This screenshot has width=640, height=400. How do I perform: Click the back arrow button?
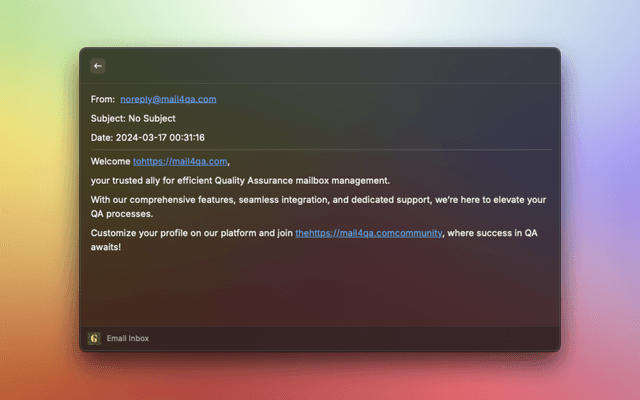click(x=97, y=66)
